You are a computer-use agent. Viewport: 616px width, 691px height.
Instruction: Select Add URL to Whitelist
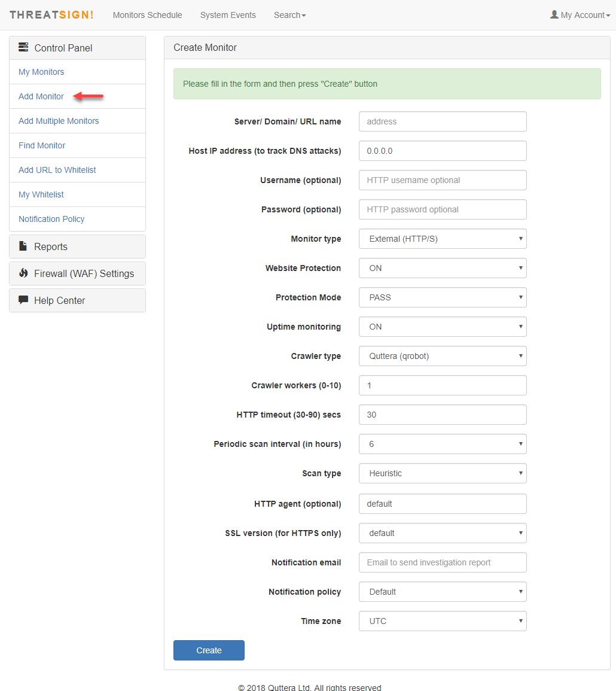[57, 170]
